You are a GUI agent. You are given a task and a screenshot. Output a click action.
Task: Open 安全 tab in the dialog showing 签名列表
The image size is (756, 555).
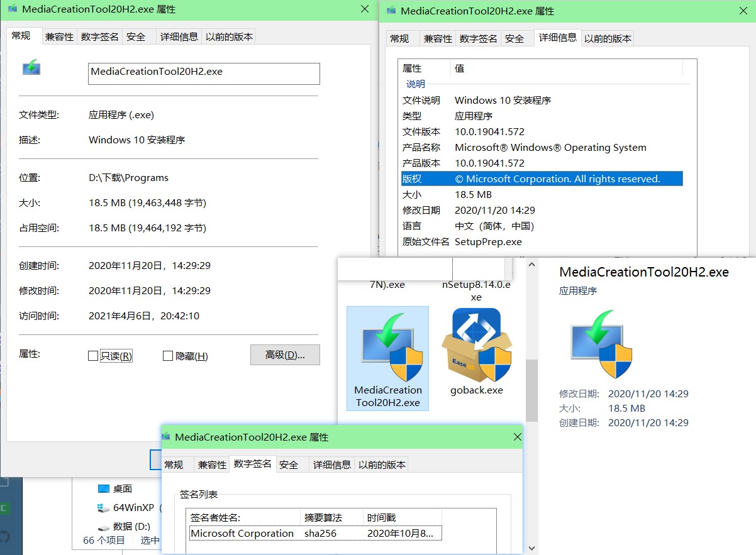pos(289,464)
